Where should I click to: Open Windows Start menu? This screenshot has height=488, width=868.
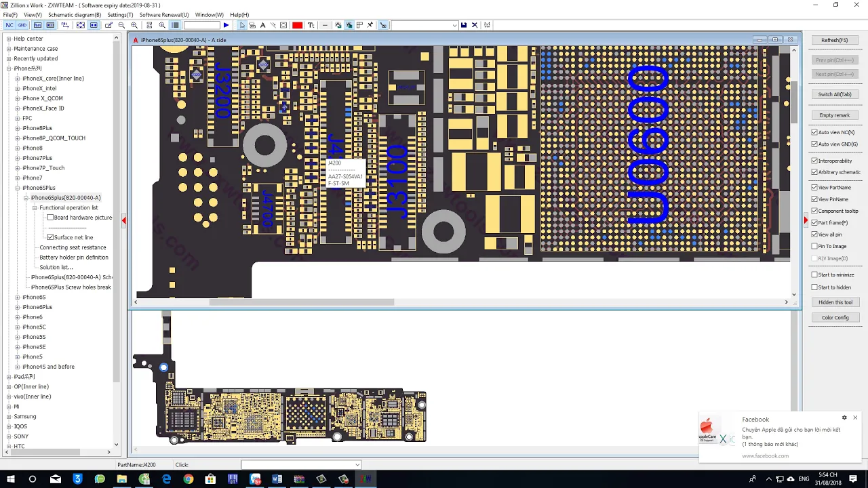[11, 479]
